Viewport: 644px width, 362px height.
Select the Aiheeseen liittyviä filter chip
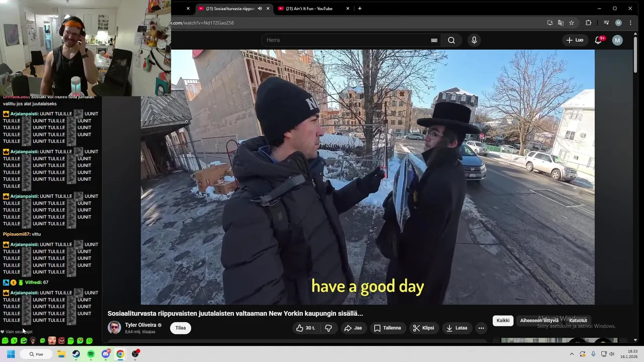539,321
